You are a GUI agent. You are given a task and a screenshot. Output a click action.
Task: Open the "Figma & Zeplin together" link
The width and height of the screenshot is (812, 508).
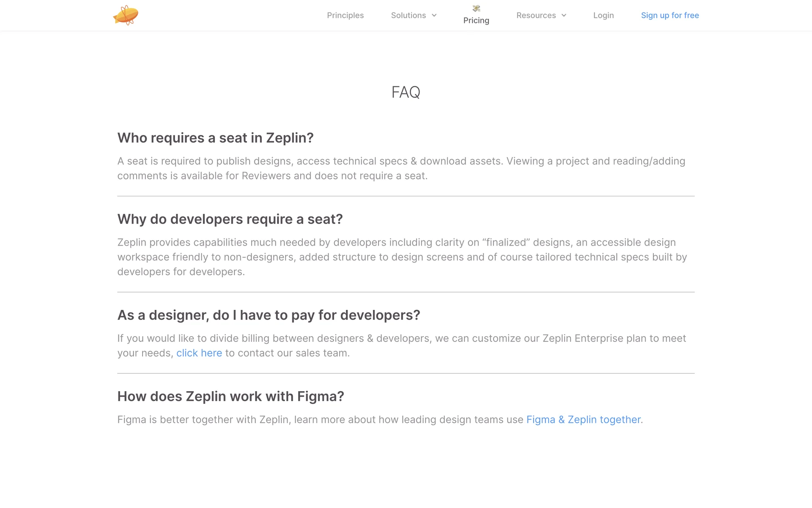click(x=583, y=420)
